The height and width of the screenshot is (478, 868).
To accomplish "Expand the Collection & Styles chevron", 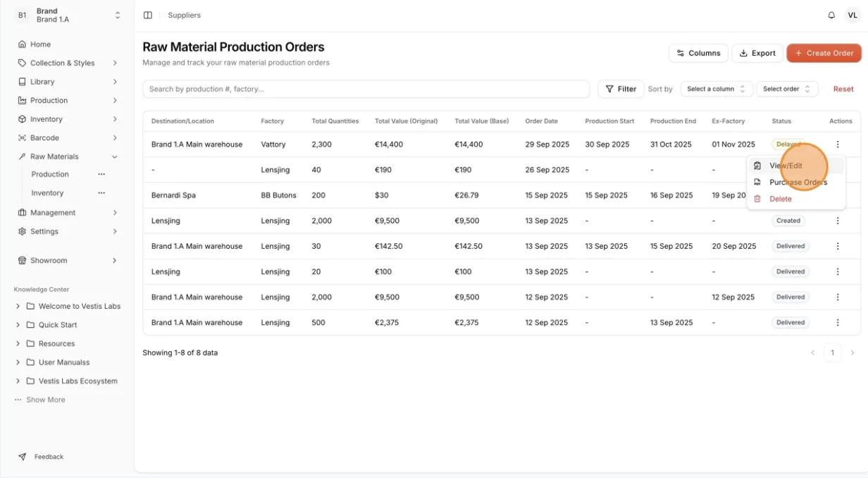I will 114,63.
